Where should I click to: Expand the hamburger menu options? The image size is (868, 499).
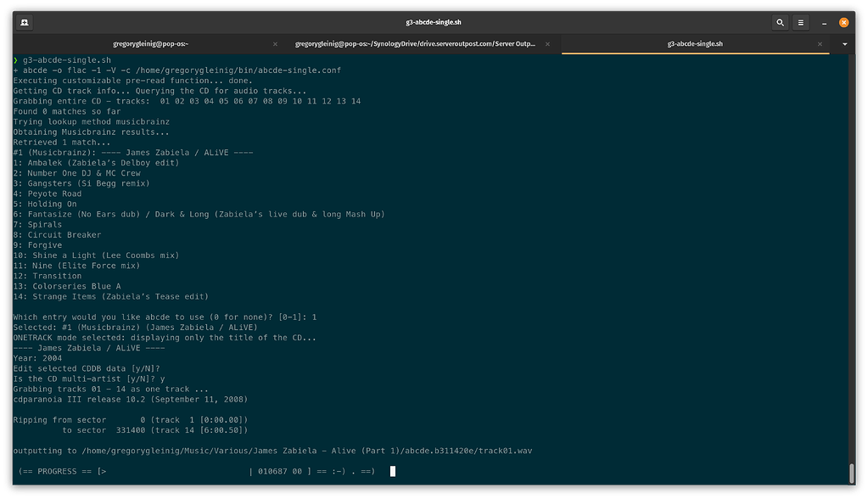tap(800, 22)
